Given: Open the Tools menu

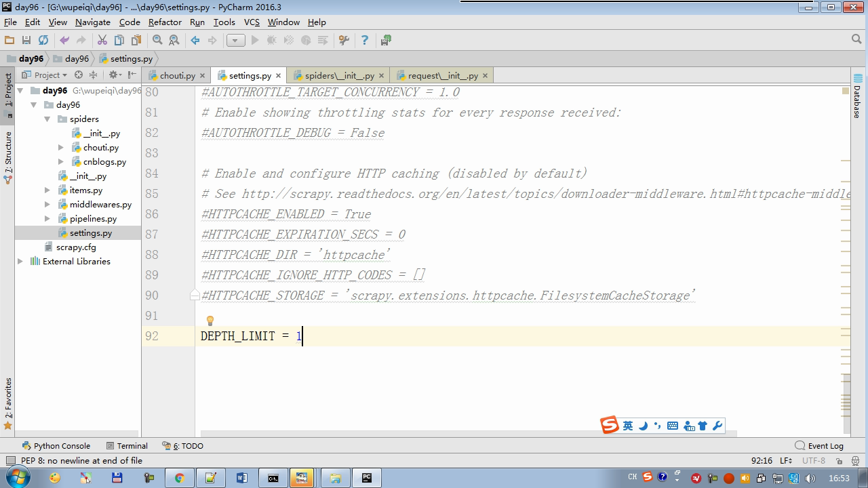Looking at the screenshot, I should click(x=224, y=22).
